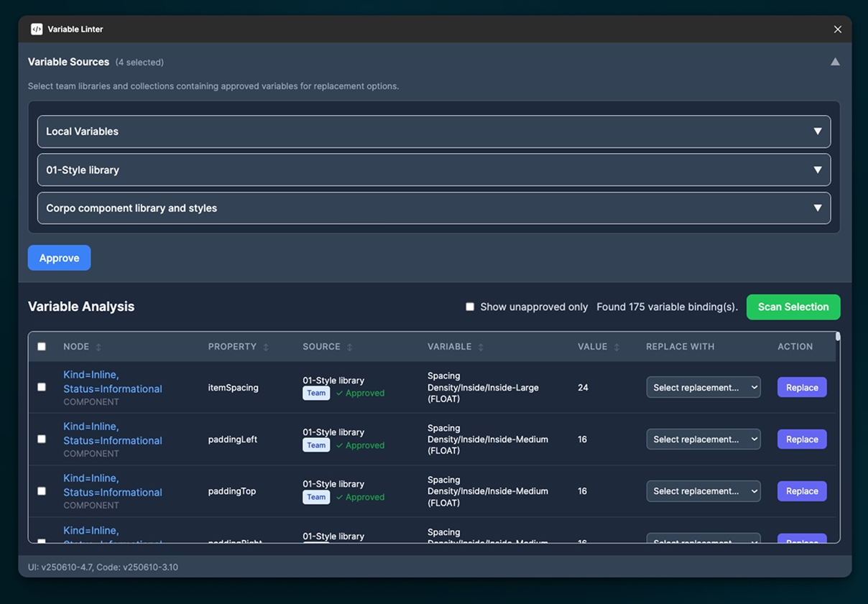Select all rows using the header checkbox
Screen dimensions: 868x604
pos(41,345)
